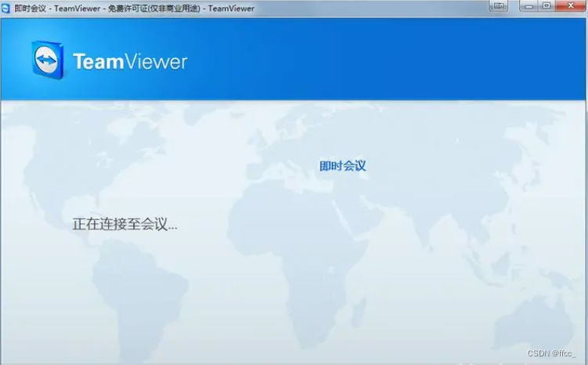Maximize the TeamViewer meeting window
588x365 pixels.
pos(547,6)
